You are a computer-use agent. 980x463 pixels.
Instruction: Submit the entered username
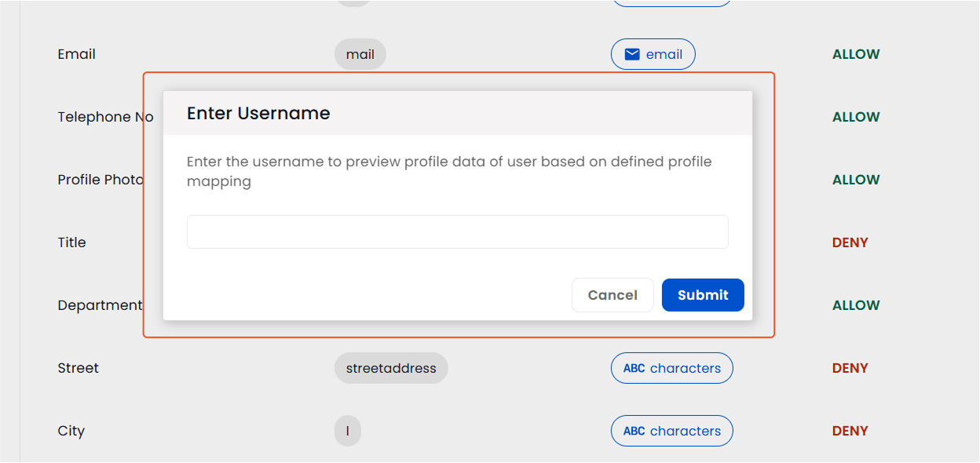tap(702, 294)
